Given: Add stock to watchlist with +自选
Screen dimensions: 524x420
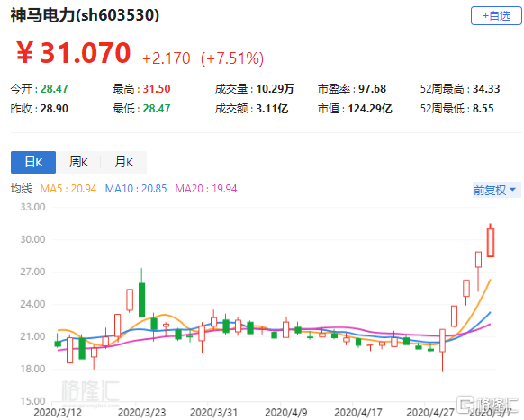Looking at the screenshot, I should pyautogui.click(x=496, y=15).
